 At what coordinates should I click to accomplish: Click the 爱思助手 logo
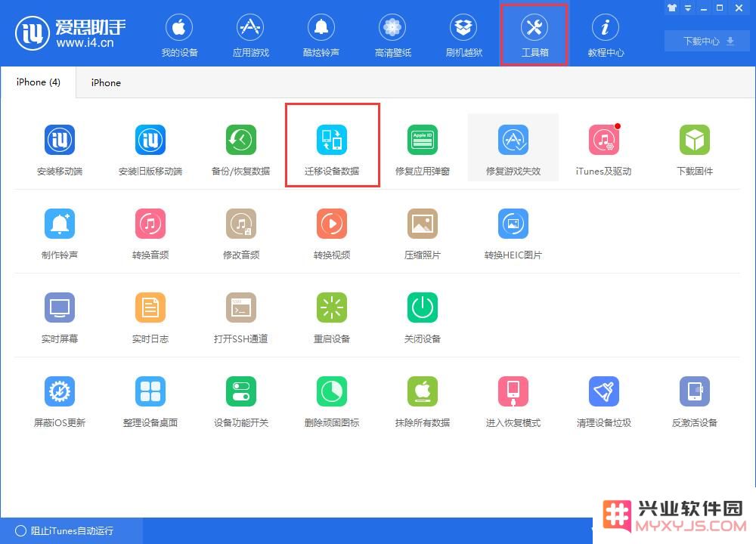click(x=70, y=34)
